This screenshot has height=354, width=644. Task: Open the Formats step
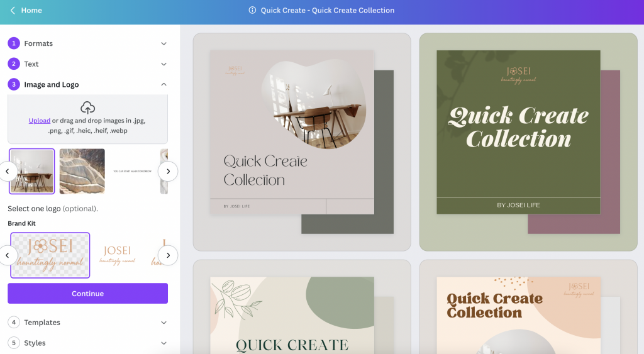click(x=87, y=43)
